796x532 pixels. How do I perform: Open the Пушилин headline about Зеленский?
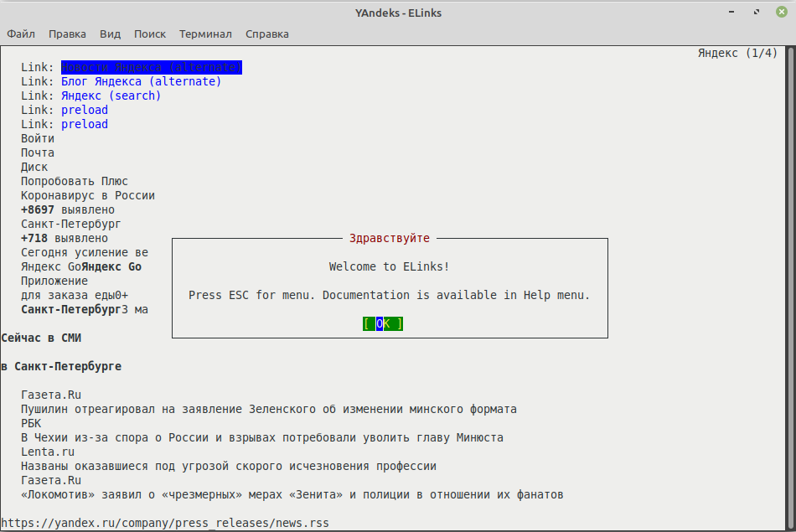point(268,409)
